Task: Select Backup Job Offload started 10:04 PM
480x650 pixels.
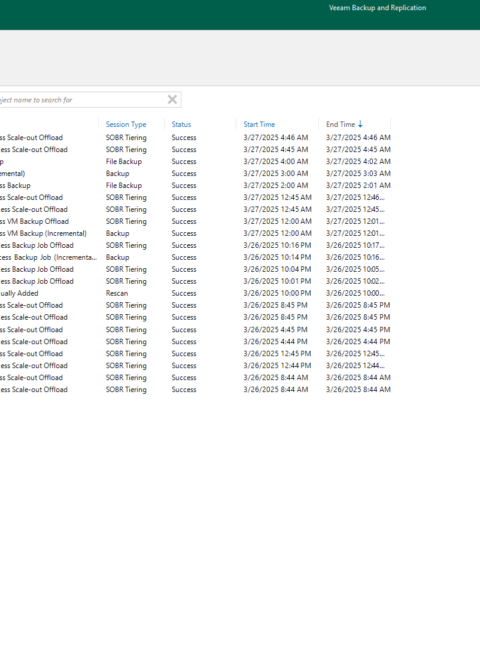Action: (195, 269)
